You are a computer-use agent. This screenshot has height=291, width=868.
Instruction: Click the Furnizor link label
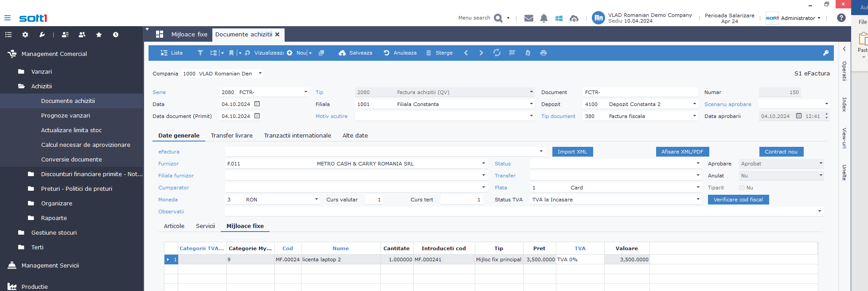coord(168,164)
